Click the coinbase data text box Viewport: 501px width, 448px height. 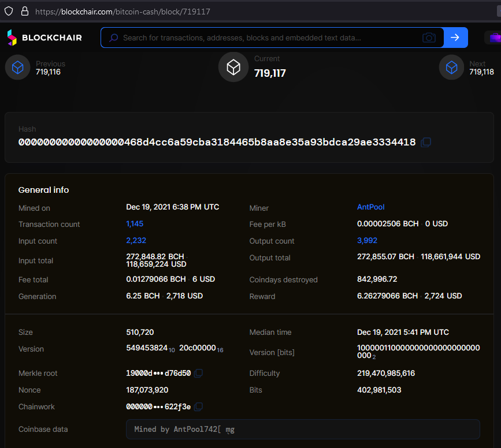coord(303,429)
